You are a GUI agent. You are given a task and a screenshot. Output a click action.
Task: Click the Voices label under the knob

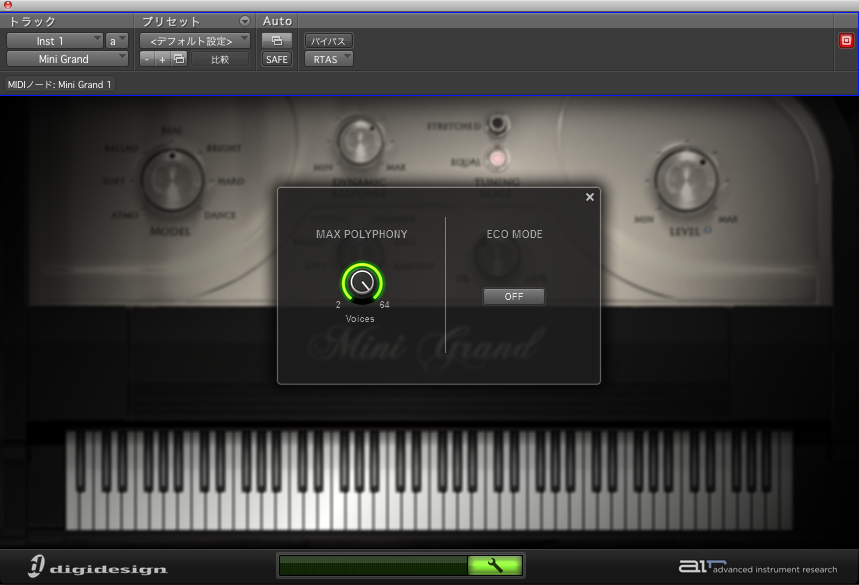360,318
